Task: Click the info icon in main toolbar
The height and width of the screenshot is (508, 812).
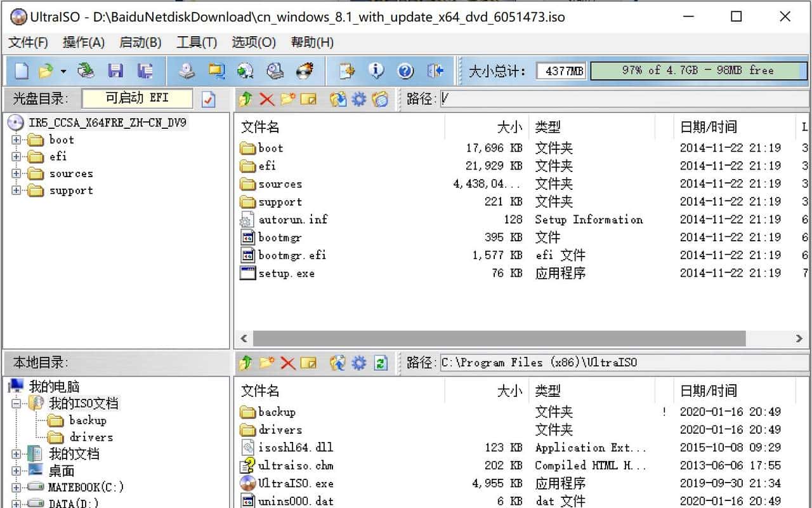Action: coord(376,70)
